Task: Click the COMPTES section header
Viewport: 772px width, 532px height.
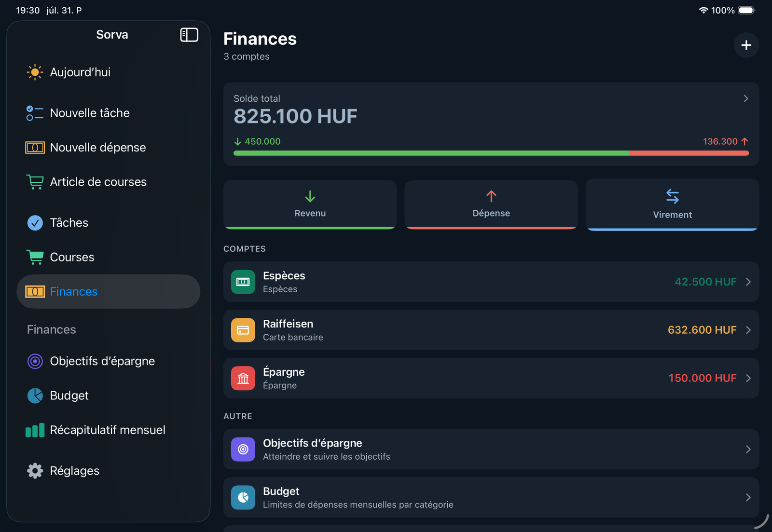Action: [245, 249]
